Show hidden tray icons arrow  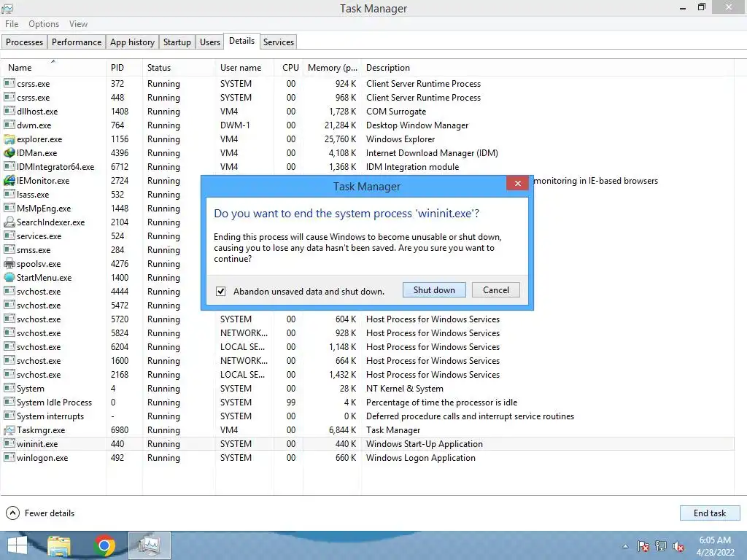pyautogui.click(x=625, y=547)
